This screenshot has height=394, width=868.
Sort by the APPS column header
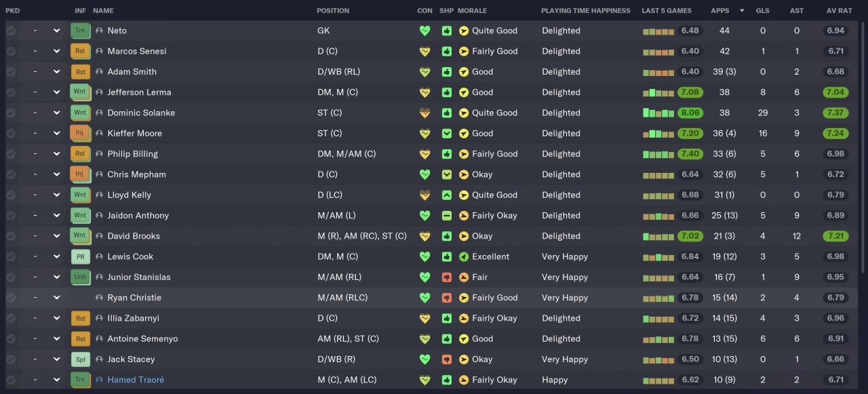tap(720, 11)
